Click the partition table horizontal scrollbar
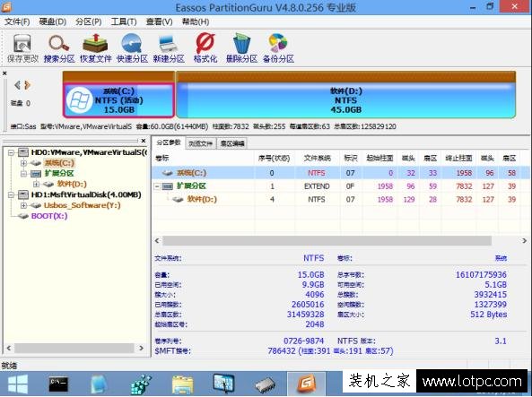Image resolution: width=532 pixels, height=397 pixels. click(x=327, y=241)
